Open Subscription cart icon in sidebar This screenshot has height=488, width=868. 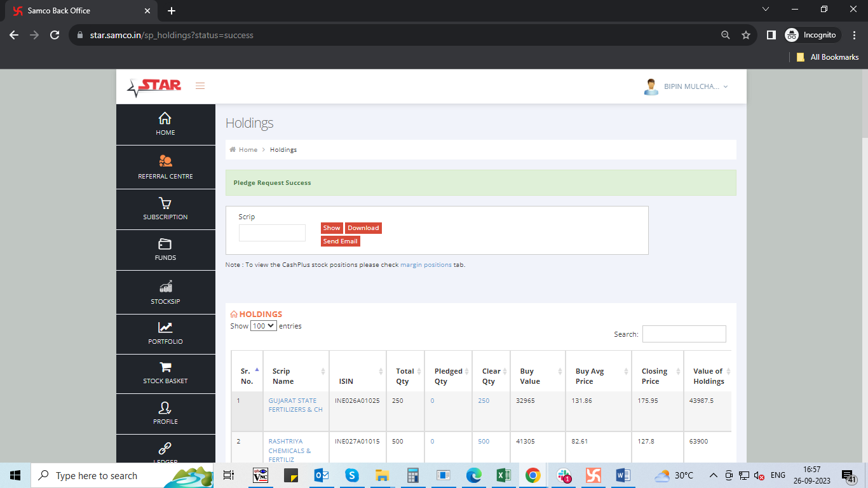[x=165, y=203]
